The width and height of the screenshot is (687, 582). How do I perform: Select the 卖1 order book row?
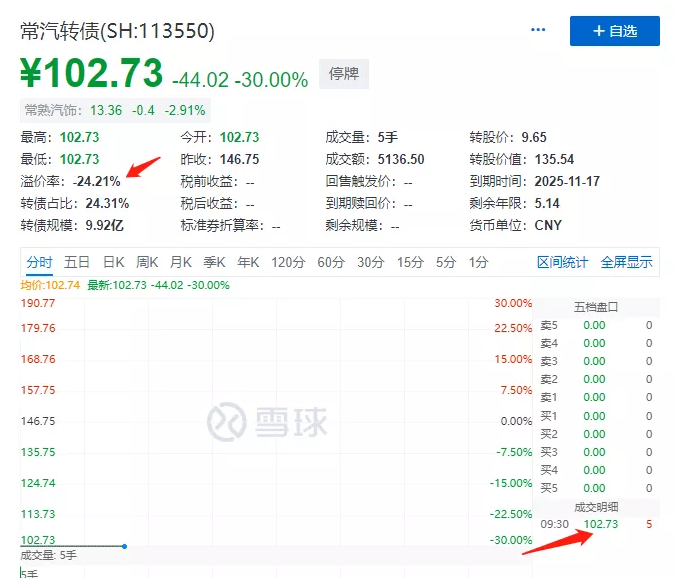596,397
